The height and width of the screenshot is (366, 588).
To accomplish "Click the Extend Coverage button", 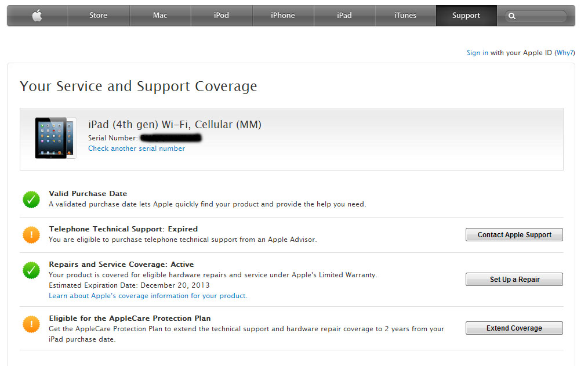I will (x=514, y=328).
